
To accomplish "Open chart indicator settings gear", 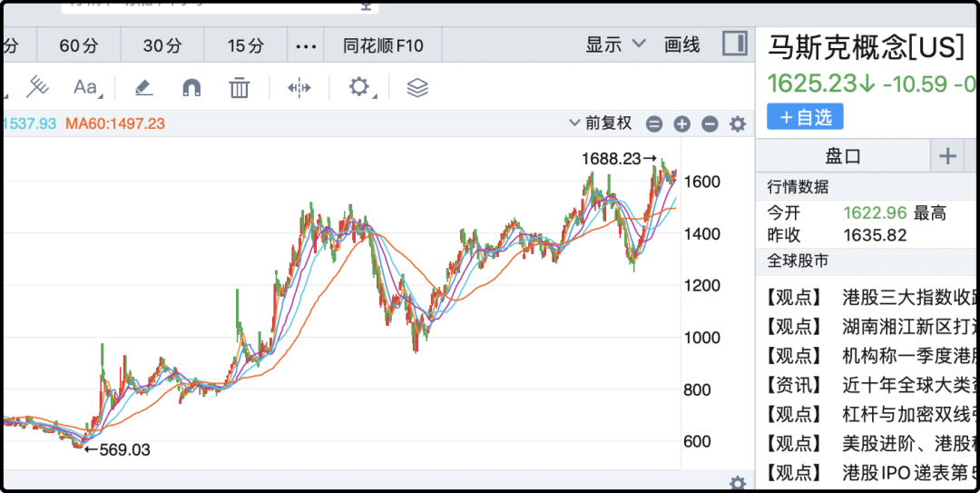I will [x=738, y=123].
